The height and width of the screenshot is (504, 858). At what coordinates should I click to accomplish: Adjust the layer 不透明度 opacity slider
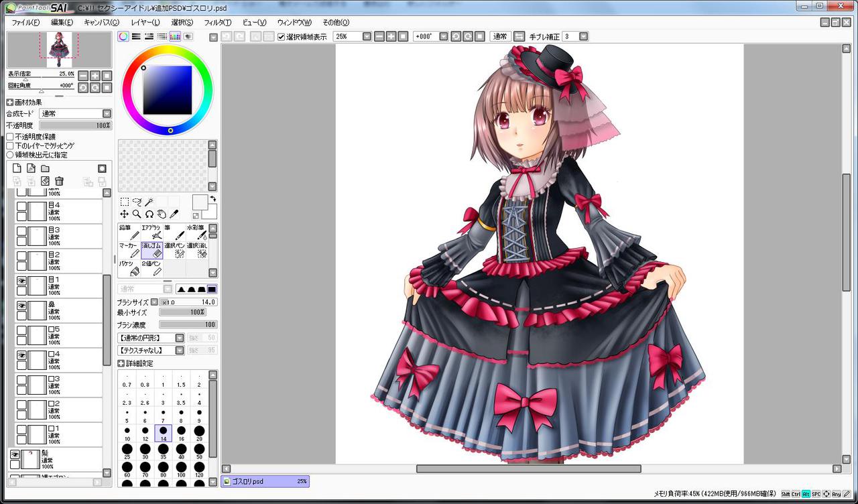76,125
